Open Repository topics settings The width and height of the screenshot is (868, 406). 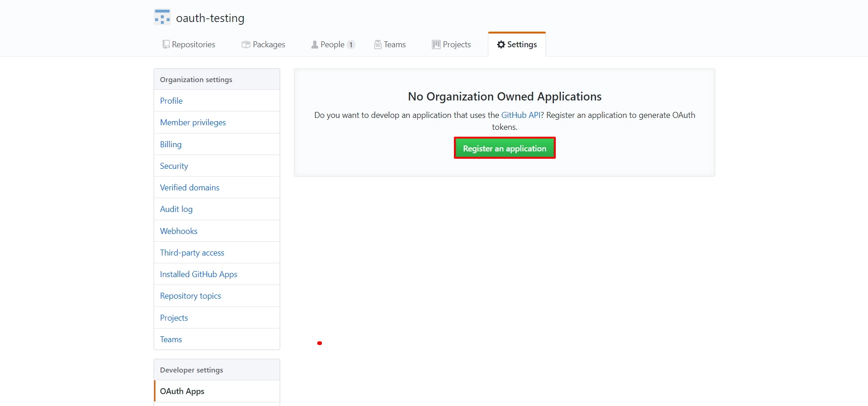(x=217, y=296)
